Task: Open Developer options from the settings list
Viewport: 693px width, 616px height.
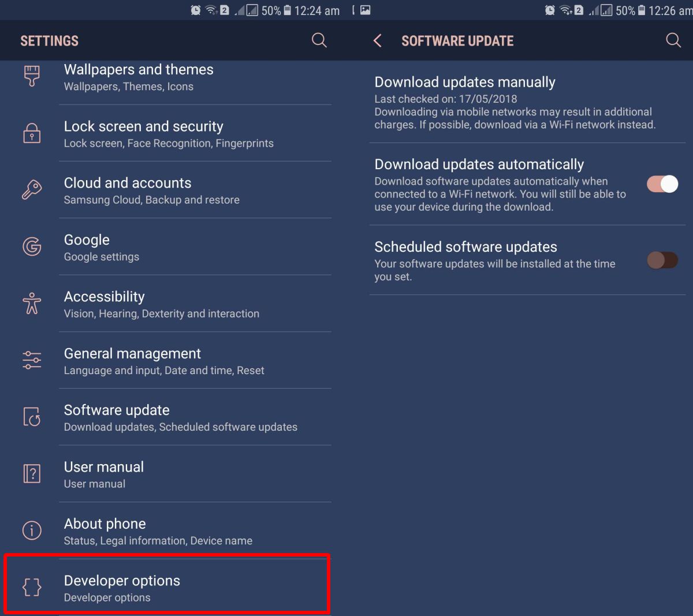Action: click(167, 584)
